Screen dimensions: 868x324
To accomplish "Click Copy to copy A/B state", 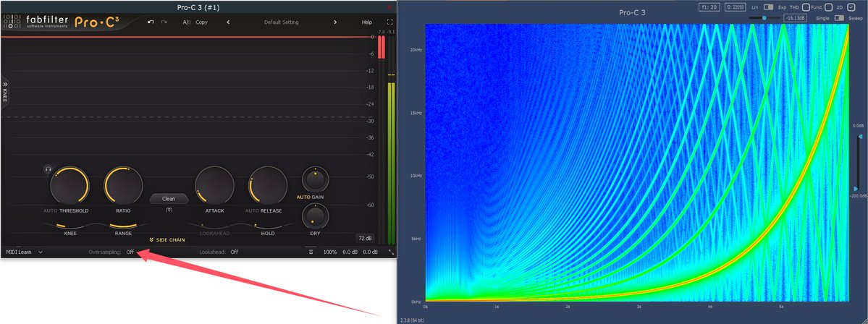I will pyautogui.click(x=201, y=22).
